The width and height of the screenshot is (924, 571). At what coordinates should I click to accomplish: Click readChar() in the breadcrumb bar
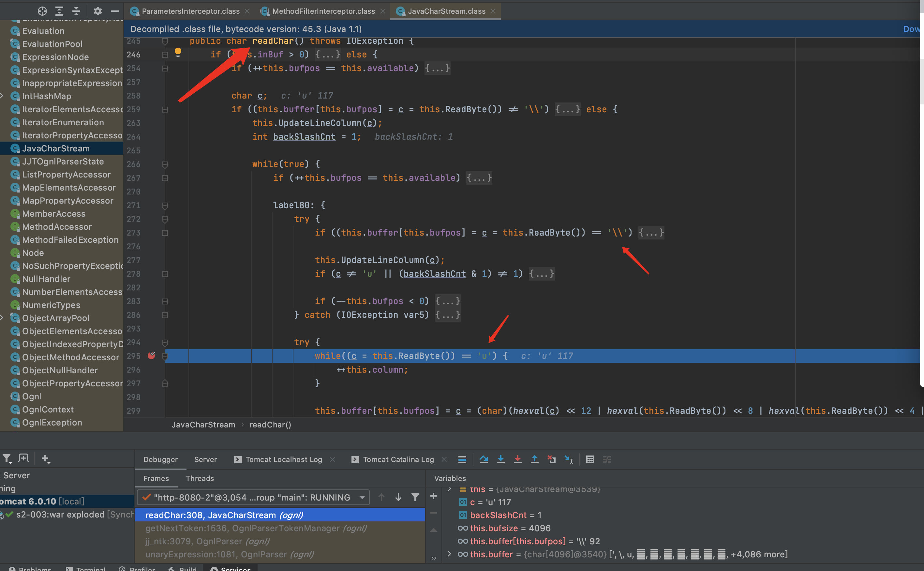click(270, 424)
